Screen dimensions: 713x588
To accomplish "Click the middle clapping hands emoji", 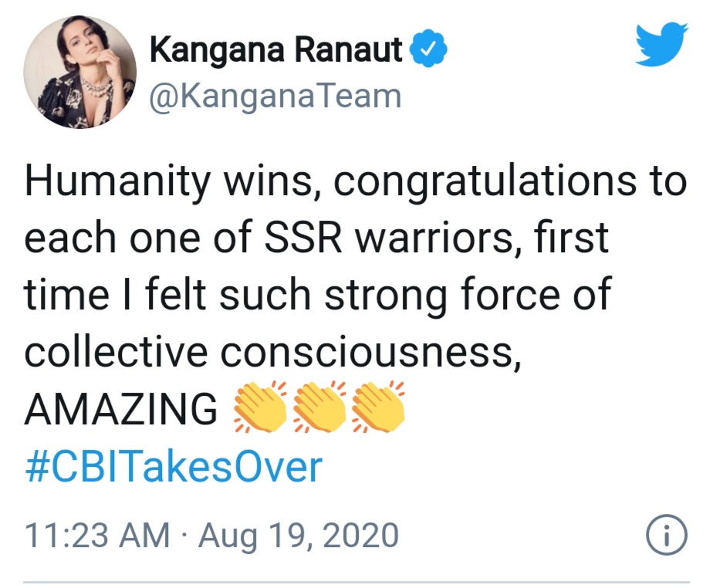I will click(319, 407).
